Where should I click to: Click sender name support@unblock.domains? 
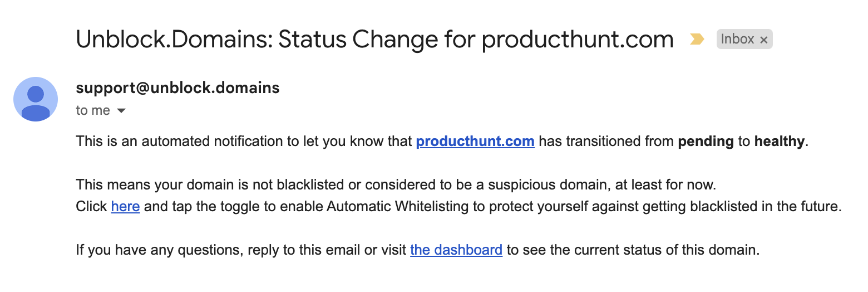pos(177,88)
